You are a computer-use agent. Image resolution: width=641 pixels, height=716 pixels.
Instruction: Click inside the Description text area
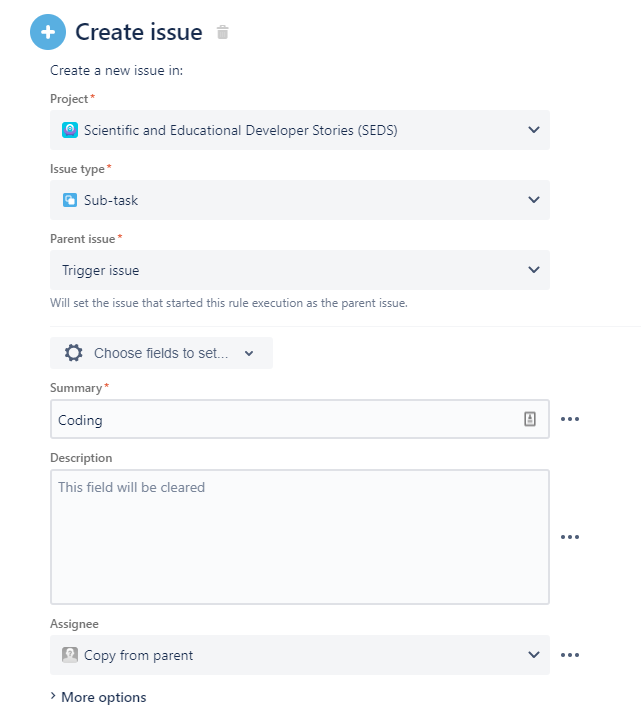tap(299, 537)
